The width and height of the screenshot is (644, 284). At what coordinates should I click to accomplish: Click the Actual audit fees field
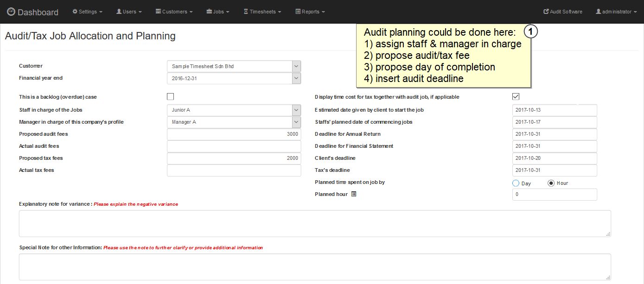tap(234, 146)
